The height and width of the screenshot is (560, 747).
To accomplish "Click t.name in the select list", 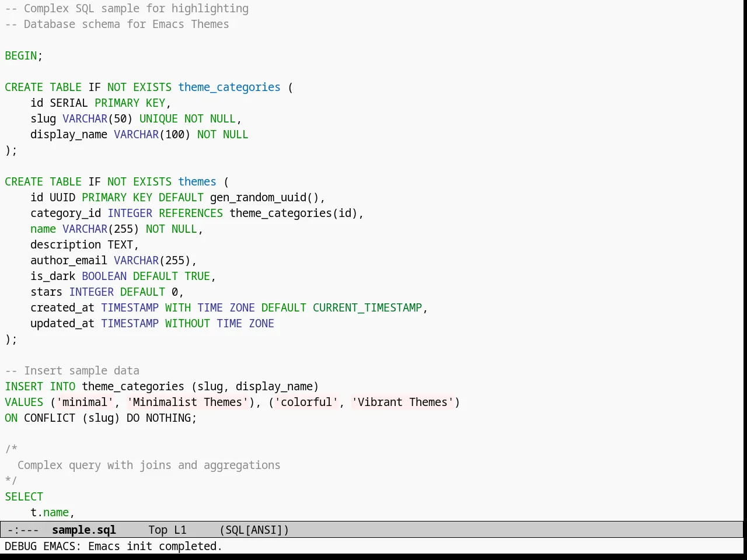I will click(50, 512).
